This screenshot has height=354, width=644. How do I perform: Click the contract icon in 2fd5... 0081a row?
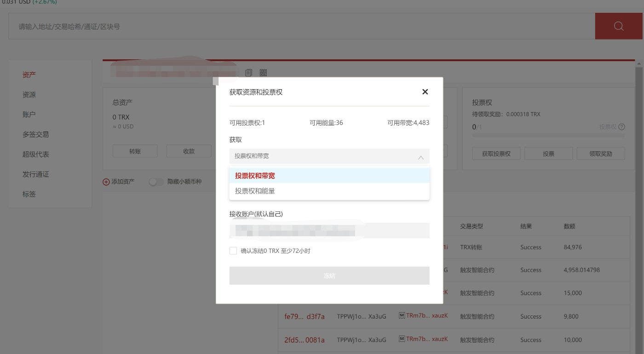(x=402, y=339)
